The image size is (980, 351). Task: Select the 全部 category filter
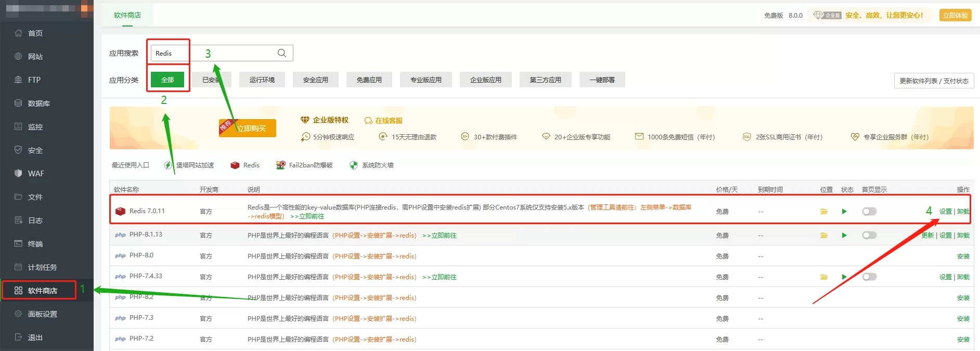(167, 80)
